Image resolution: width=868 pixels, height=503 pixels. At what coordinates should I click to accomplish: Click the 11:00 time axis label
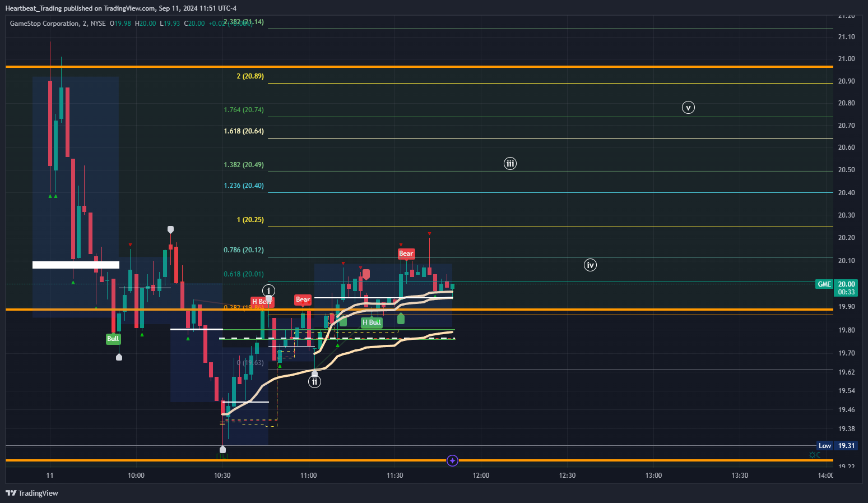tap(309, 476)
